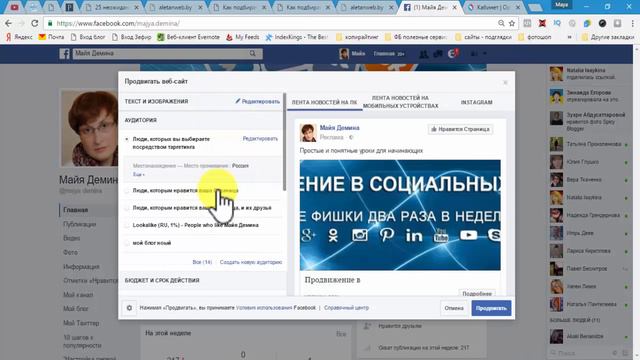Reload the page with refresh icon

35,23
